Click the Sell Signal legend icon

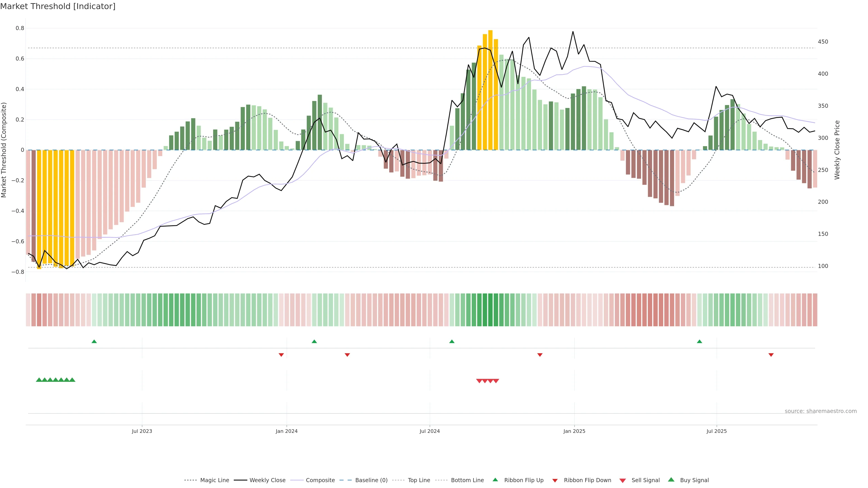click(623, 481)
